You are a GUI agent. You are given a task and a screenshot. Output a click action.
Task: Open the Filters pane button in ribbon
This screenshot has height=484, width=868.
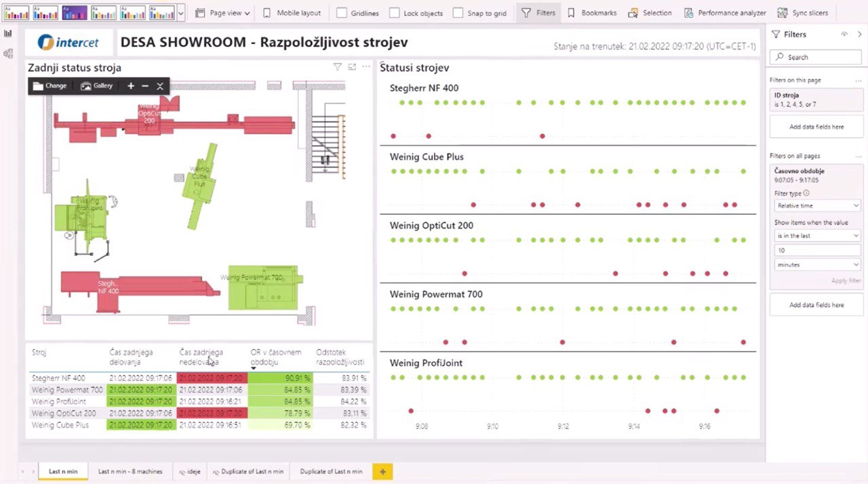pyautogui.click(x=538, y=13)
